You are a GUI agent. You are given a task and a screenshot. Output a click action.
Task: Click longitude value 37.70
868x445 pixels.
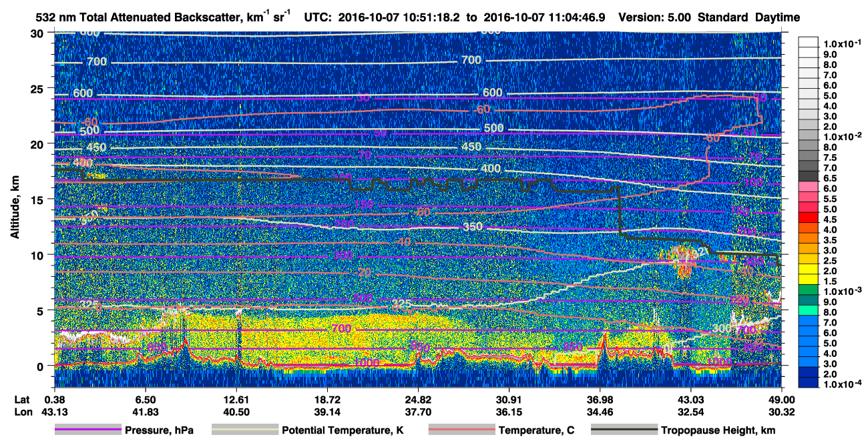coord(418,412)
